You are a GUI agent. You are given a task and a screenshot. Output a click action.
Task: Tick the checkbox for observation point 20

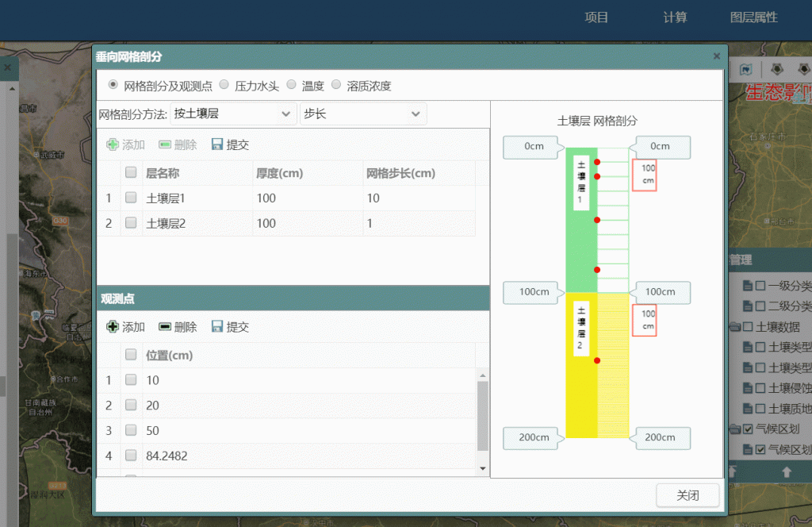pyautogui.click(x=131, y=406)
